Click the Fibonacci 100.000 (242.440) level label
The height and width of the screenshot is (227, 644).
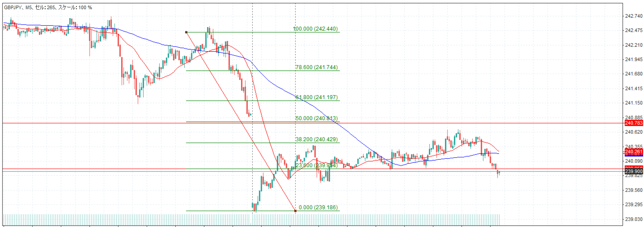(x=316, y=29)
